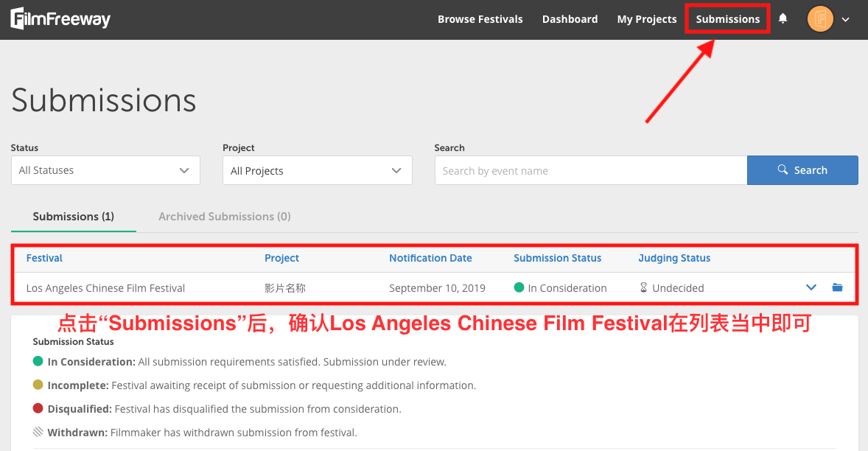Sort by Festival column header

(44, 258)
